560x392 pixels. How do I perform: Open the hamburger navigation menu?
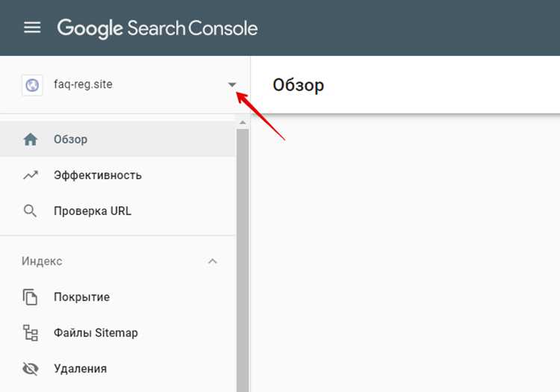click(32, 28)
